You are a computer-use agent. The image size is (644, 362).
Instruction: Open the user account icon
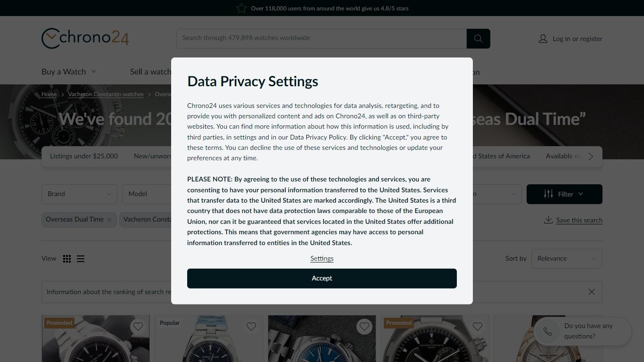pyautogui.click(x=543, y=39)
